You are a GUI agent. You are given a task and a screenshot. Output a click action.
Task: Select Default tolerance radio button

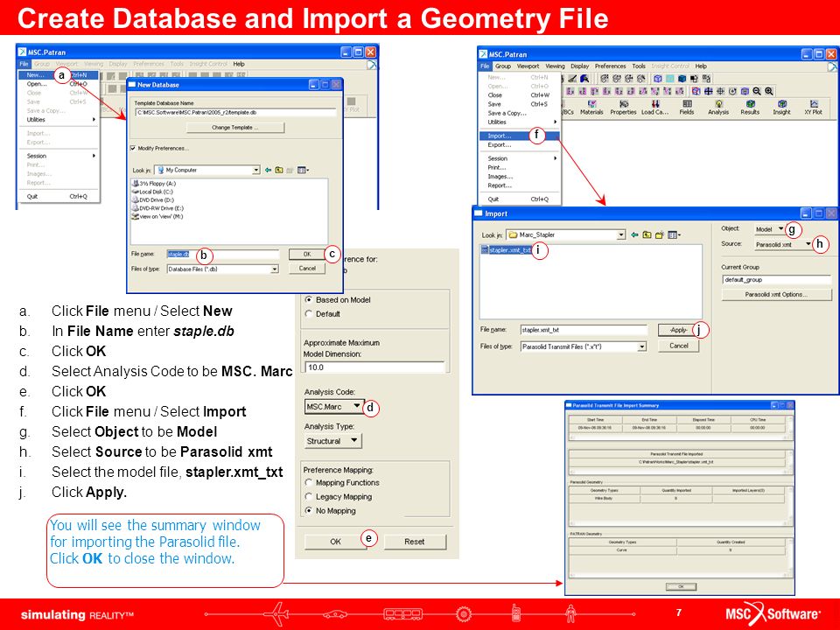[x=309, y=314]
